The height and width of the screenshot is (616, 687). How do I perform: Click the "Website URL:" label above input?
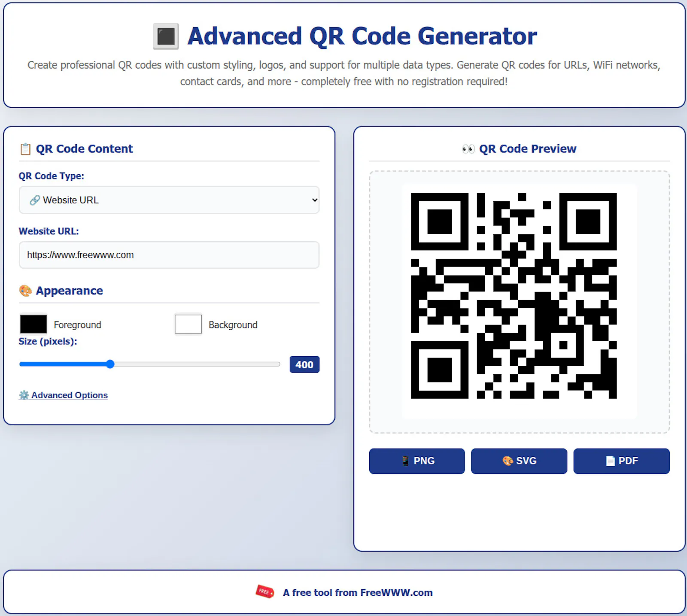pyautogui.click(x=49, y=231)
